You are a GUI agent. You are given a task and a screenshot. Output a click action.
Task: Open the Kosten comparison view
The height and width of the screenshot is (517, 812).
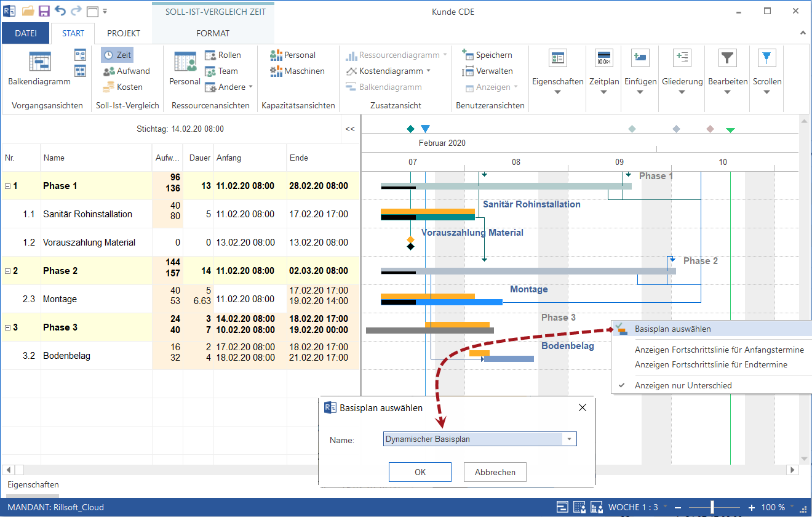coord(122,87)
